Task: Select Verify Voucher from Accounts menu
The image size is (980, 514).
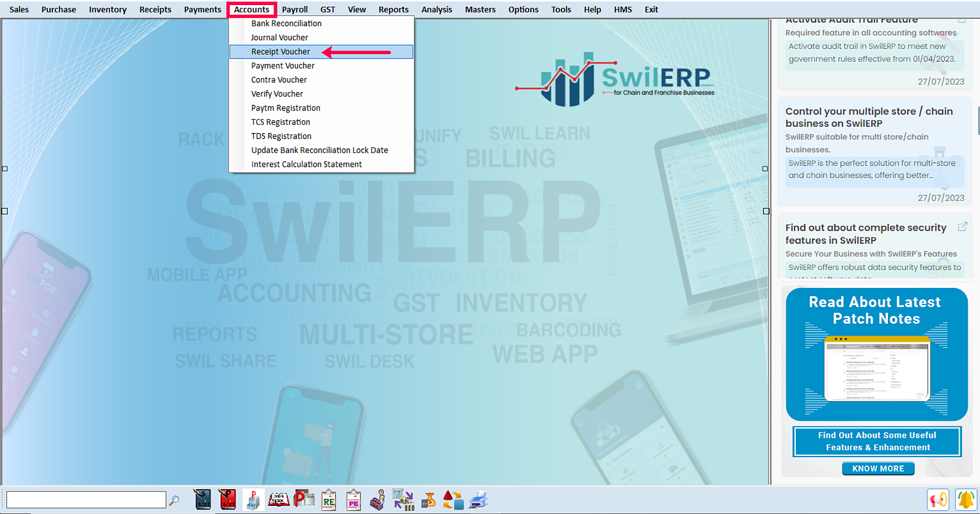Action: tap(321, 94)
